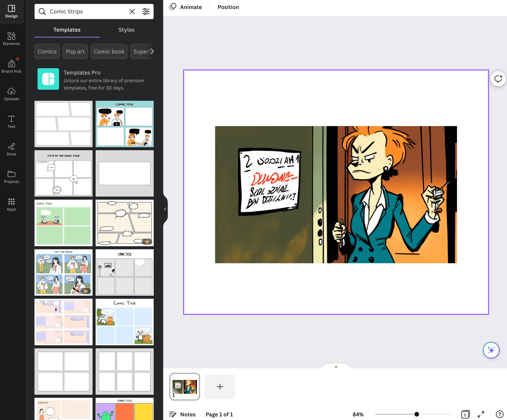Pick the Title of the Comic Strip template
This screenshot has width=507, height=420.
coord(63,173)
